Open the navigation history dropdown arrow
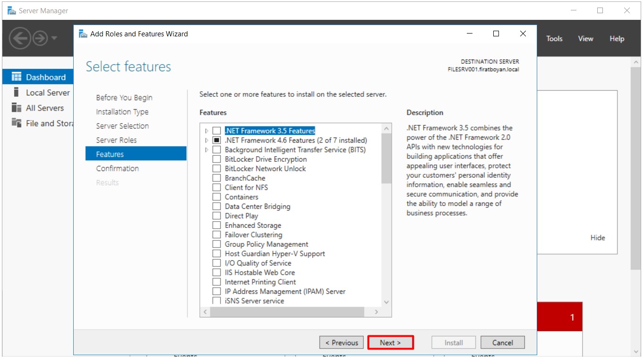644x358 pixels. pyautogui.click(x=54, y=38)
